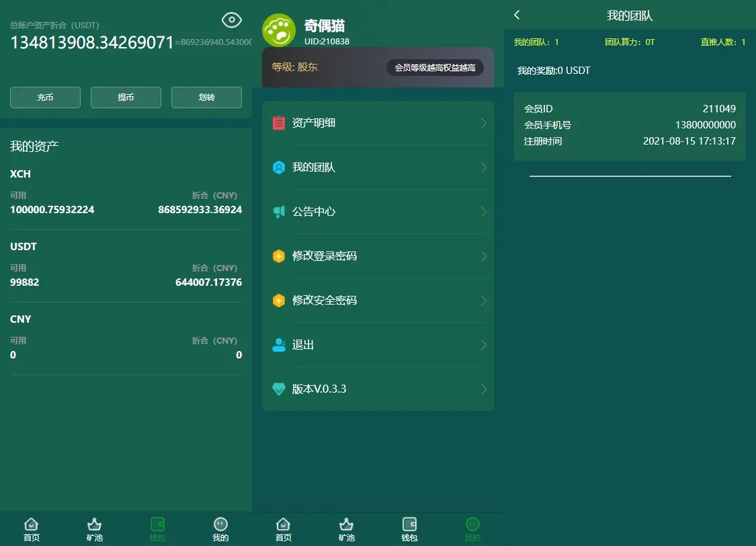Click the 版本V.0.3.3 diamond icon

click(x=279, y=389)
